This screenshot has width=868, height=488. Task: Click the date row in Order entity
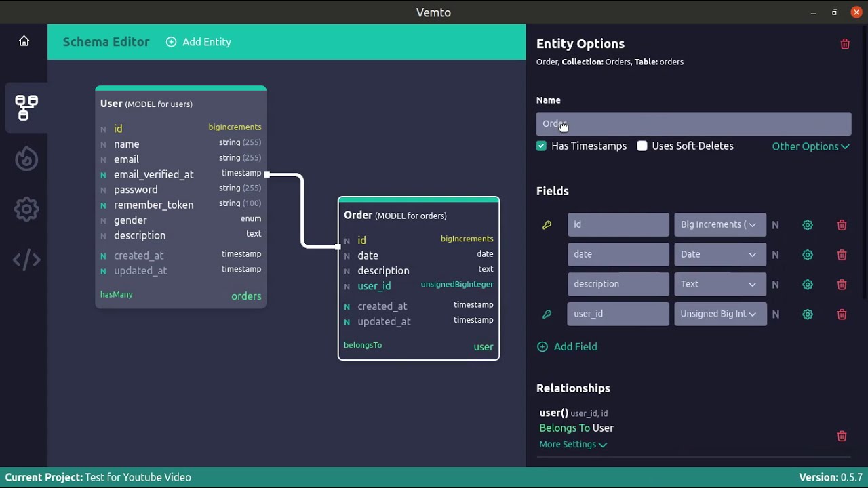pyautogui.click(x=418, y=256)
